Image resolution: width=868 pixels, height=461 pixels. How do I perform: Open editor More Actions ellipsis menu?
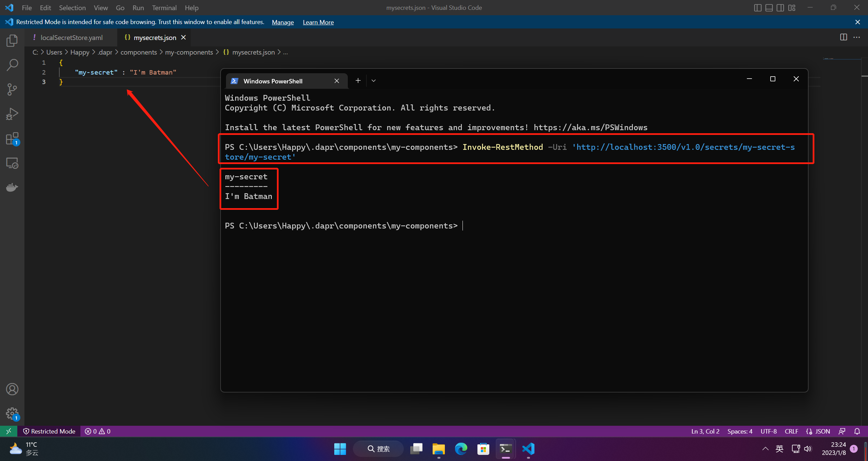click(x=856, y=37)
